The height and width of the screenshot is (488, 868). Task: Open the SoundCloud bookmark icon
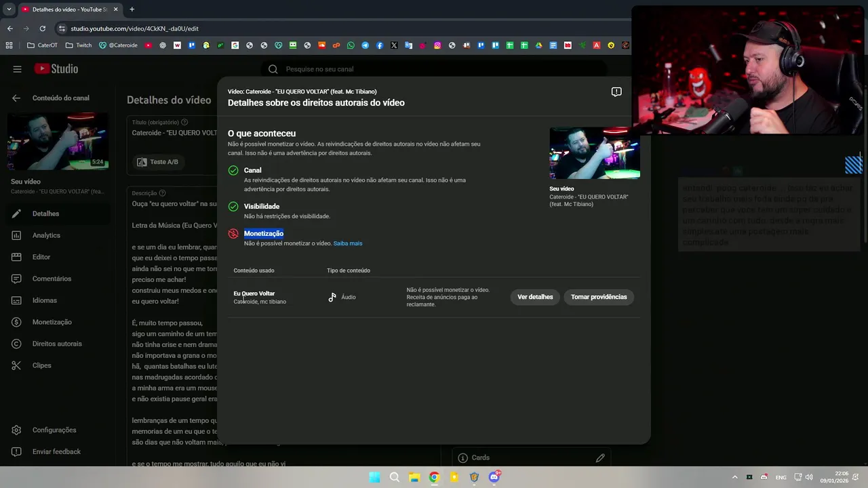click(321, 45)
